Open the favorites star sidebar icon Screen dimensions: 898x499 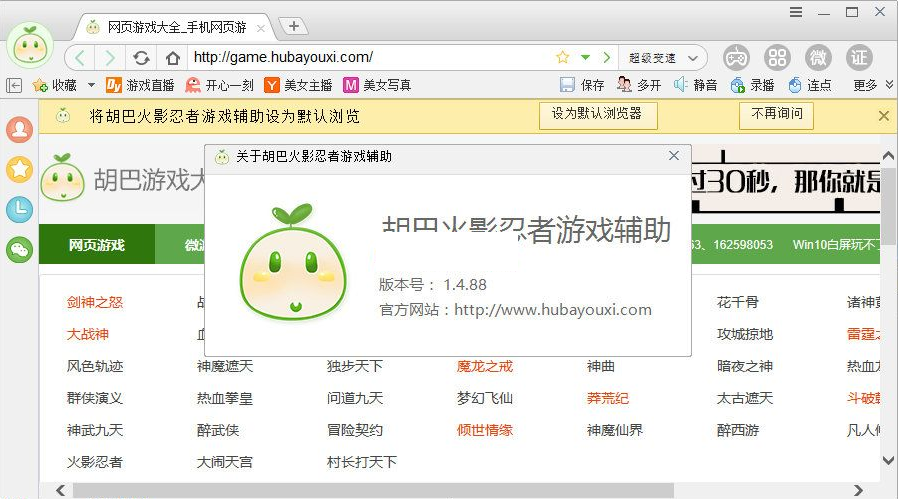[x=19, y=169]
